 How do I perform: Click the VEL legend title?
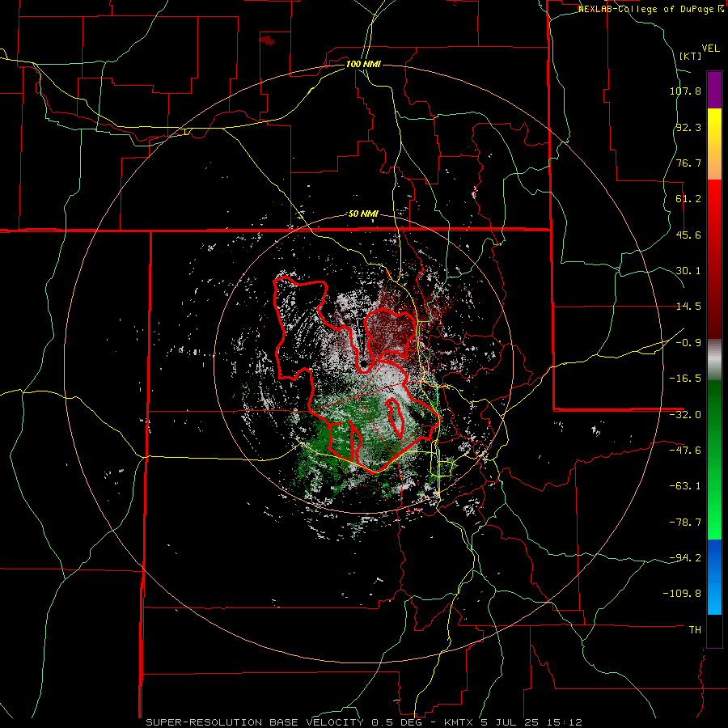coord(710,49)
